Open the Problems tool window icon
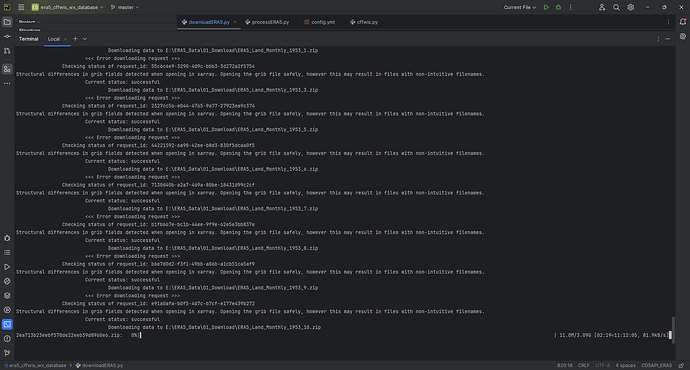Image resolution: width=690 pixels, height=370 pixels. pyautogui.click(x=7, y=339)
